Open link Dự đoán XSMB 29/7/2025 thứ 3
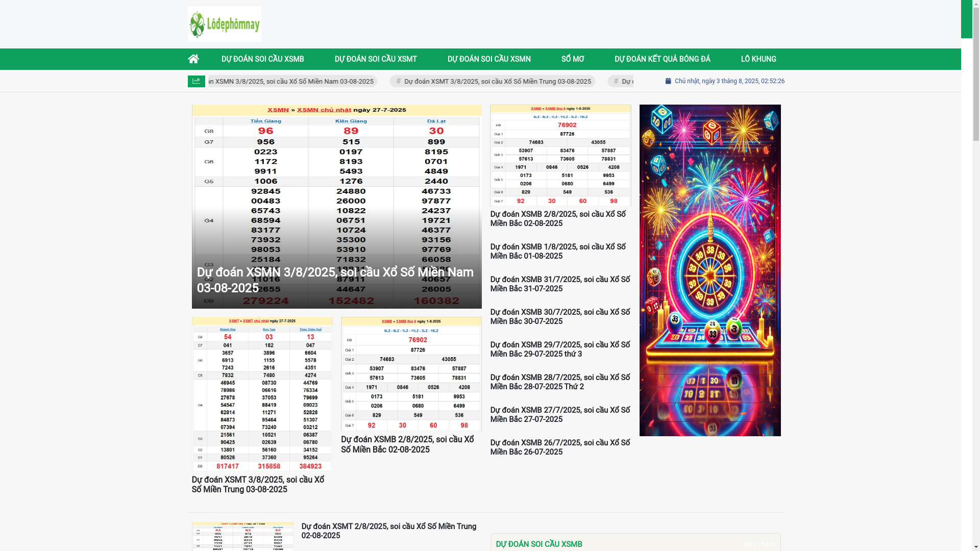980x551 pixels. (x=560, y=349)
